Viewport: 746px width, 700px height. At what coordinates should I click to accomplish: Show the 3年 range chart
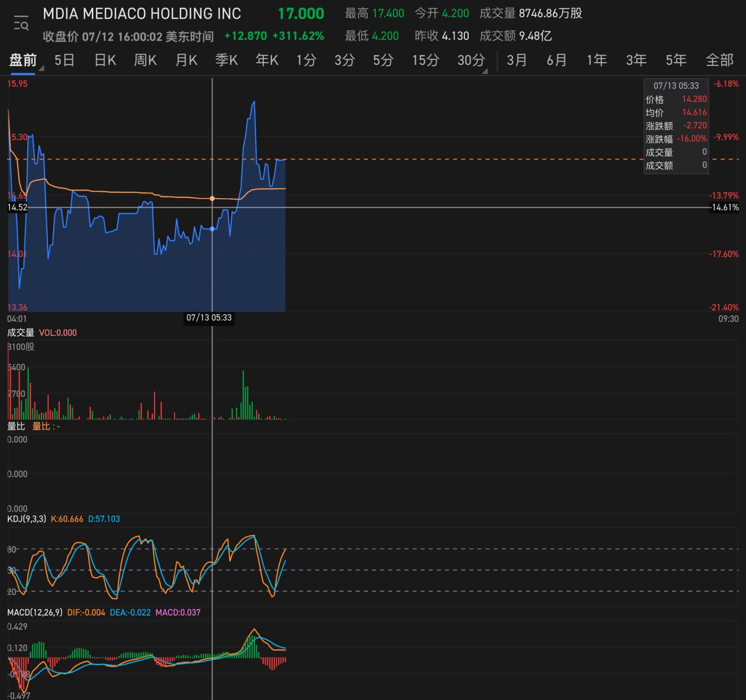[636, 60]
